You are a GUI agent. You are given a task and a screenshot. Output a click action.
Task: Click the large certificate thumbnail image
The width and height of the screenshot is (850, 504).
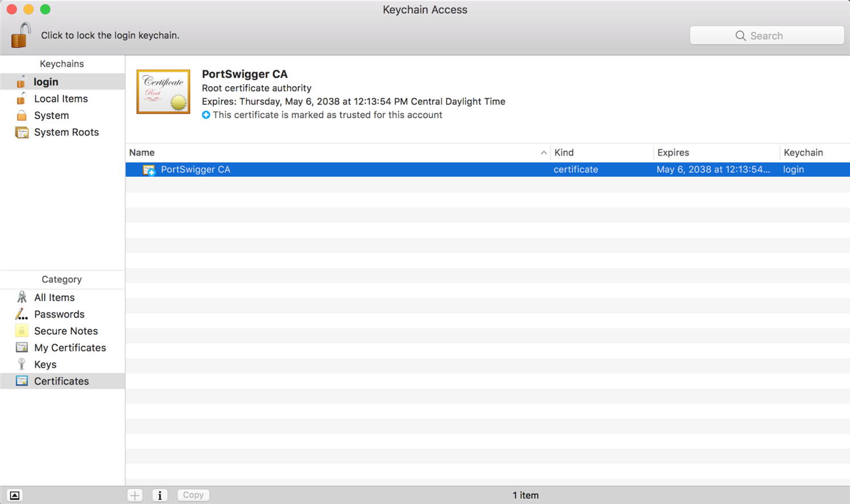(x=163, y=92)
